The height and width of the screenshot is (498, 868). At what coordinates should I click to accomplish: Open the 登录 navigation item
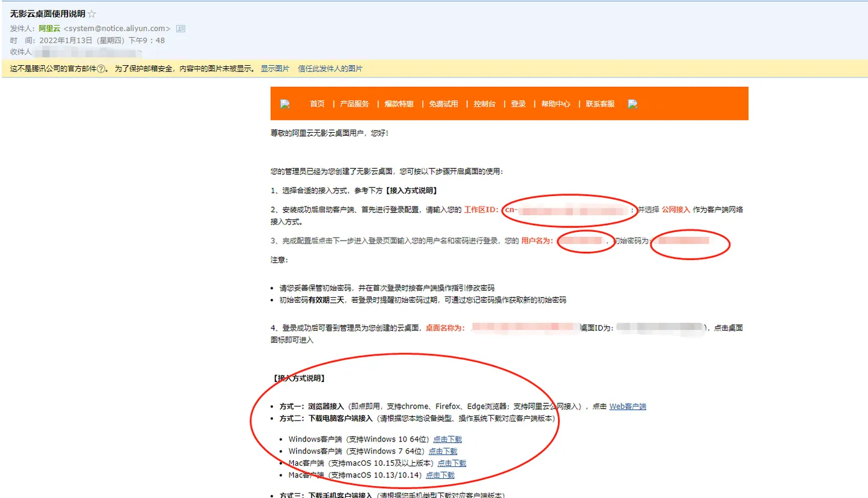tap(518, 104)
